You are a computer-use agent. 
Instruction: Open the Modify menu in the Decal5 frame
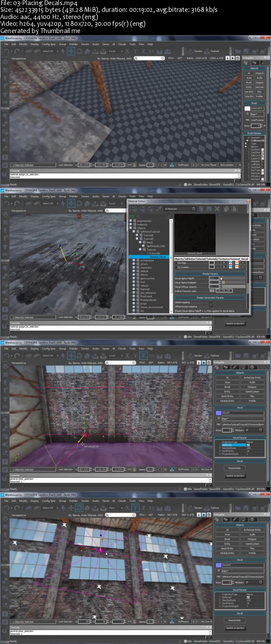(x=23, y=348)
